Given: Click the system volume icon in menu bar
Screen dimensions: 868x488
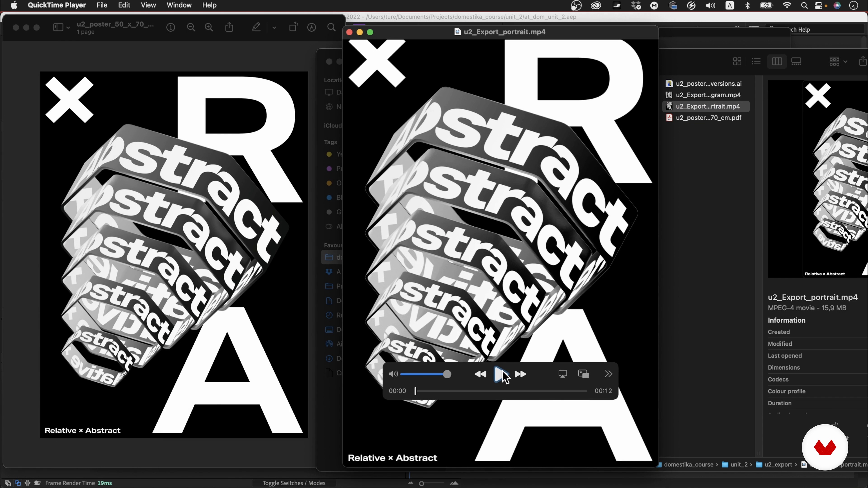Looking at the screenshot, I should point(711,5).
